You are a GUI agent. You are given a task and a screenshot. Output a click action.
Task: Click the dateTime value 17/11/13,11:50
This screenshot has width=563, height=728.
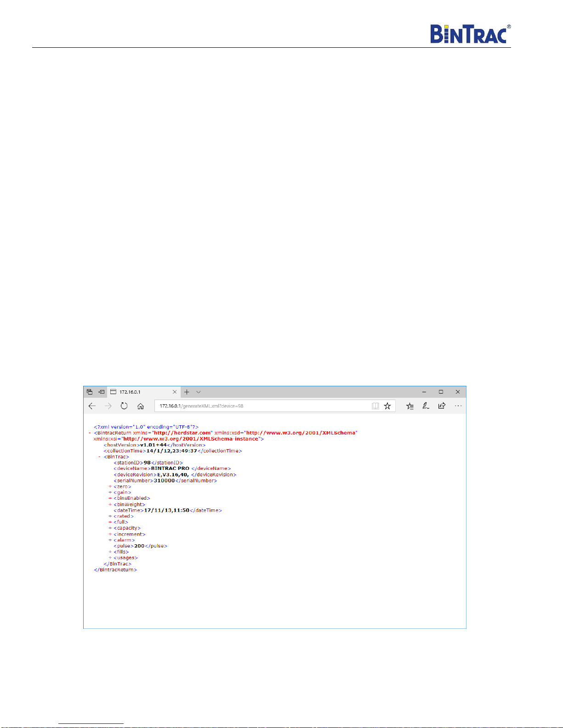(166, 510)
